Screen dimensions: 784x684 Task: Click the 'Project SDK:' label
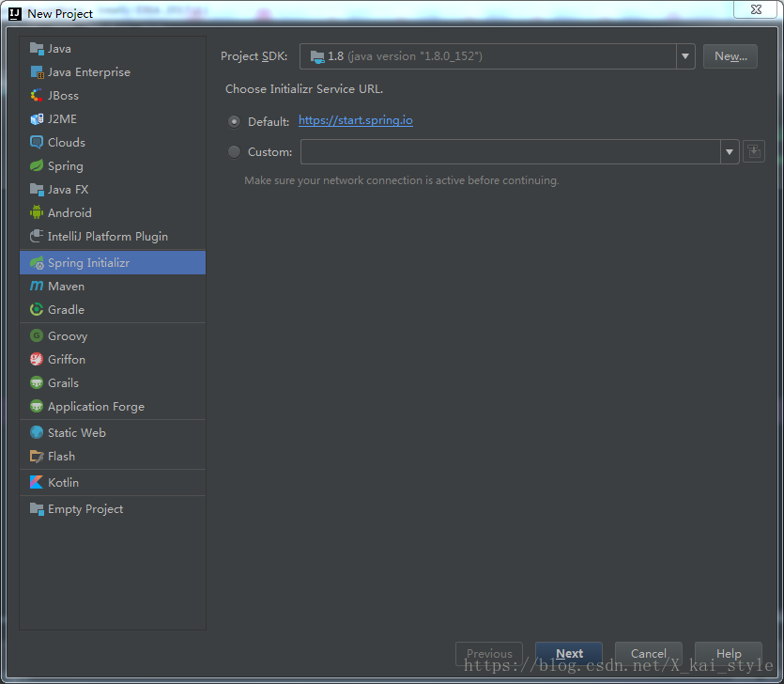(x=254, y=56)
